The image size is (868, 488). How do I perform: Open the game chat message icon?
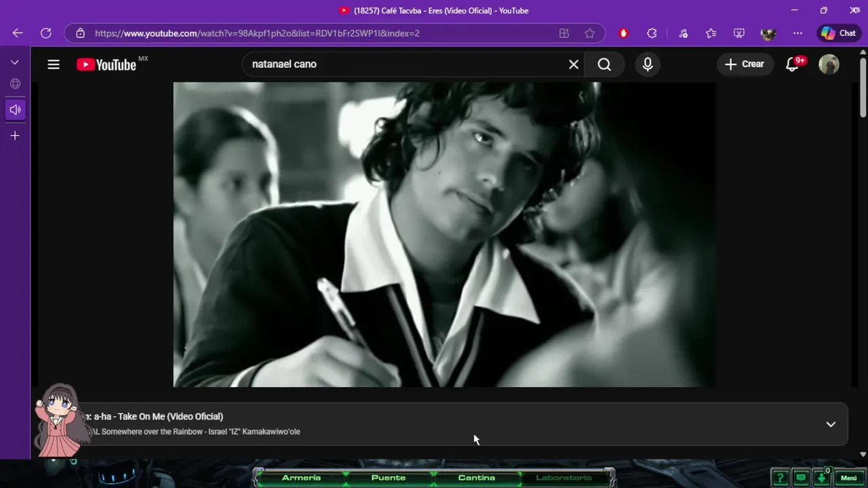[801, 478]
